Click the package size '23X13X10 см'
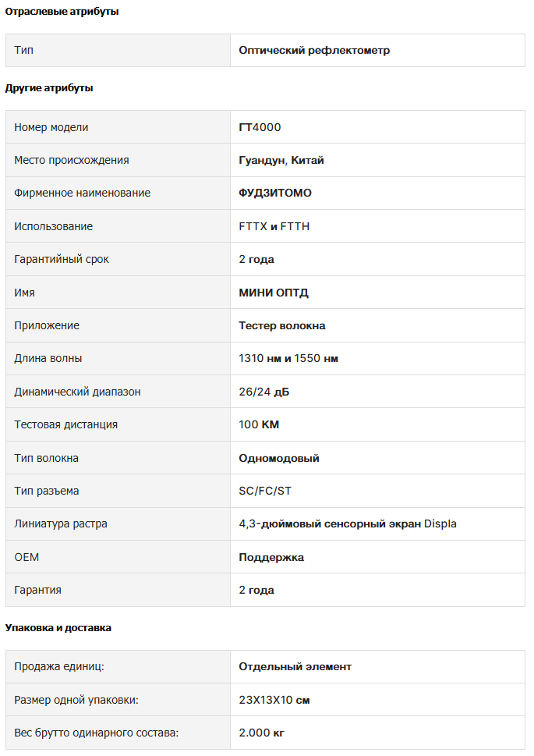This screenshot has height=756, width=534. click(x=274, y=700)
